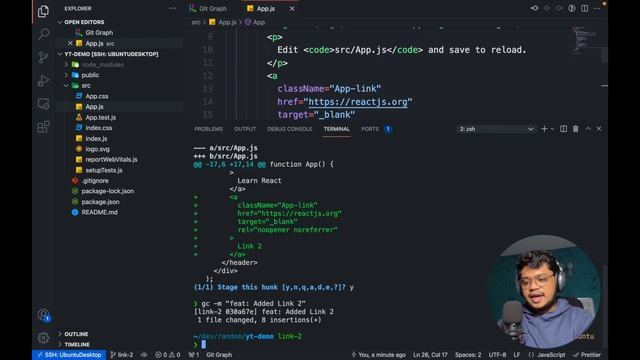
Task: Open the Explorer view in activity bar
Action: 43,11
